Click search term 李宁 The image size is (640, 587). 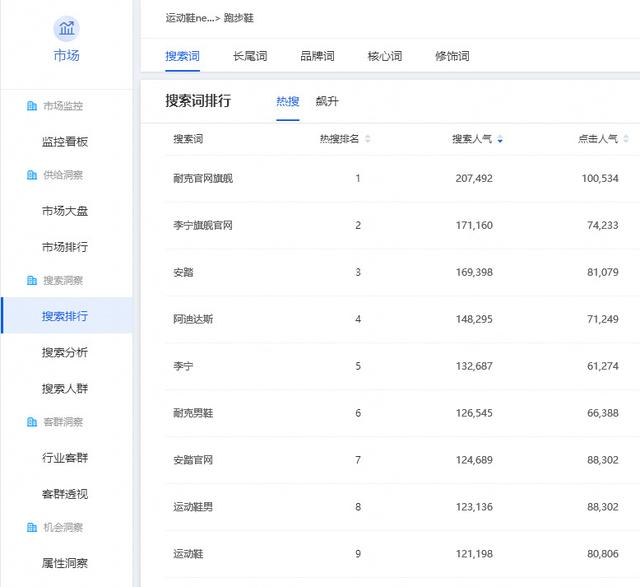(x=183, y=366)
